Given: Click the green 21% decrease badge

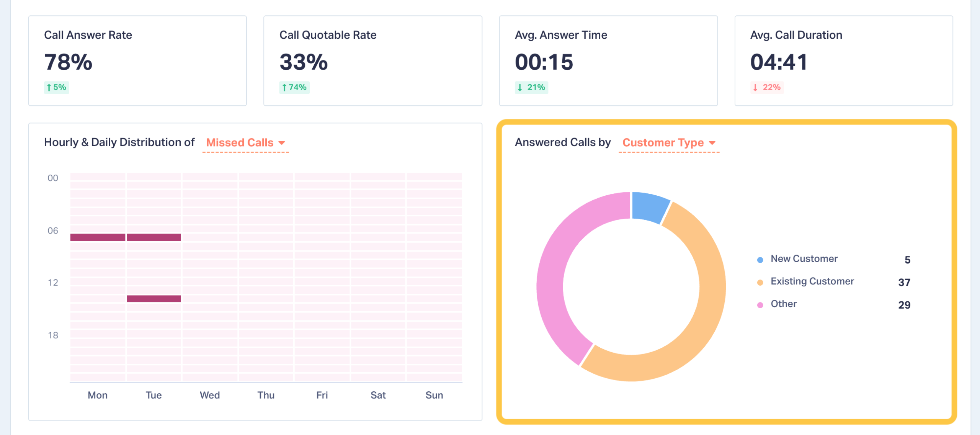Looking at the screenshot, I should click(x=531, y=87).
